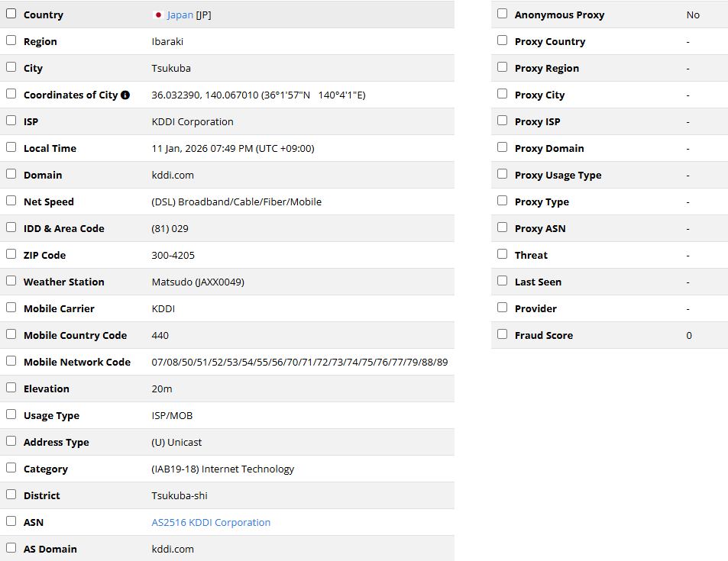Select the Proxy ASN checkbox
The image size is (728, 561).
(x=502, y=227)
